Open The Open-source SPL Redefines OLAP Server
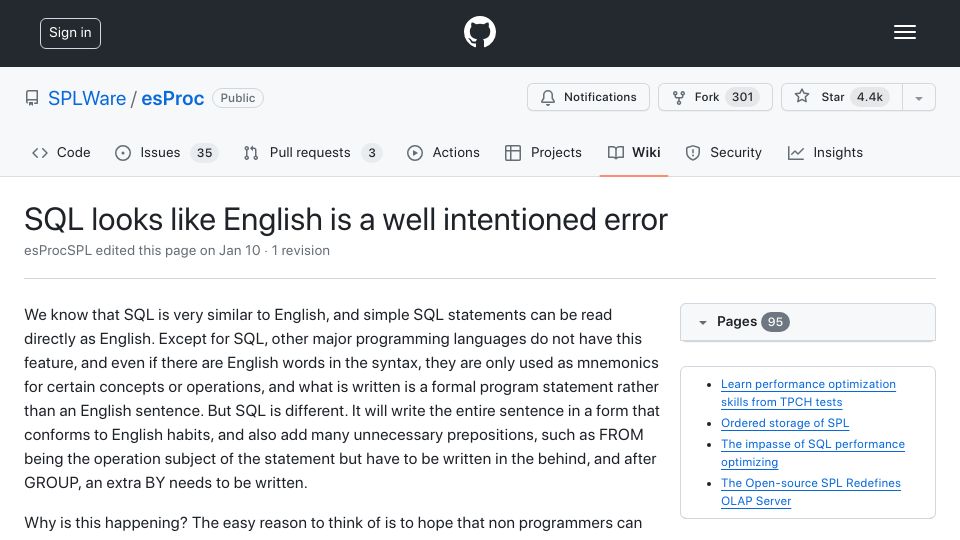 pos(811,492)
